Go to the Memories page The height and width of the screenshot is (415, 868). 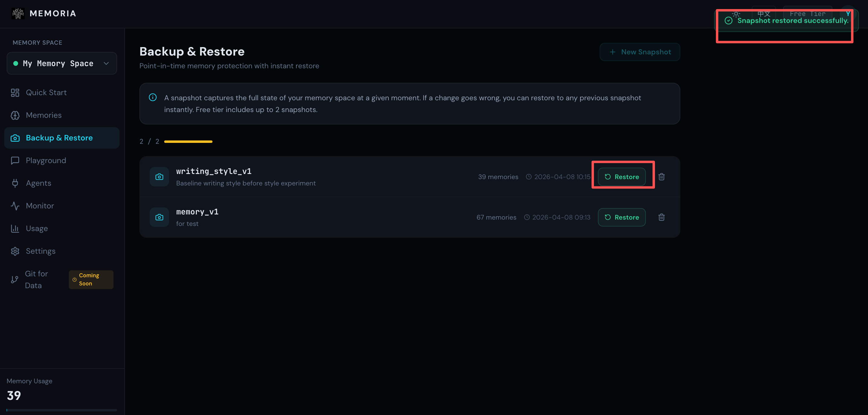coord(44,115)
